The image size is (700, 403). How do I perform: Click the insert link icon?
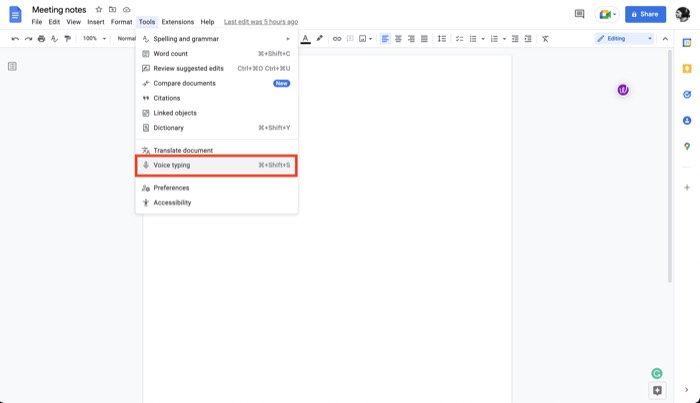337,39
